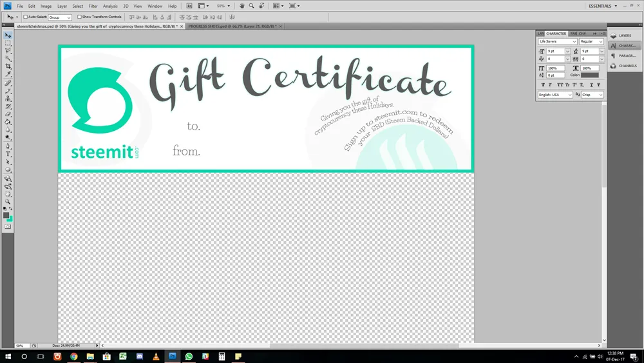644x363 pixels.
Task: Open the CHANNELS panel button
Action: [624, 66]
